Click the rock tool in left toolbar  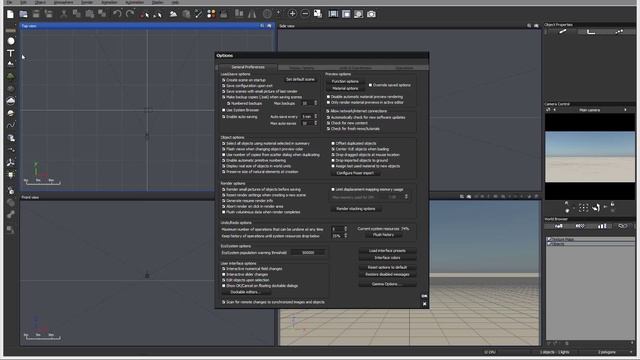[11, 89]
